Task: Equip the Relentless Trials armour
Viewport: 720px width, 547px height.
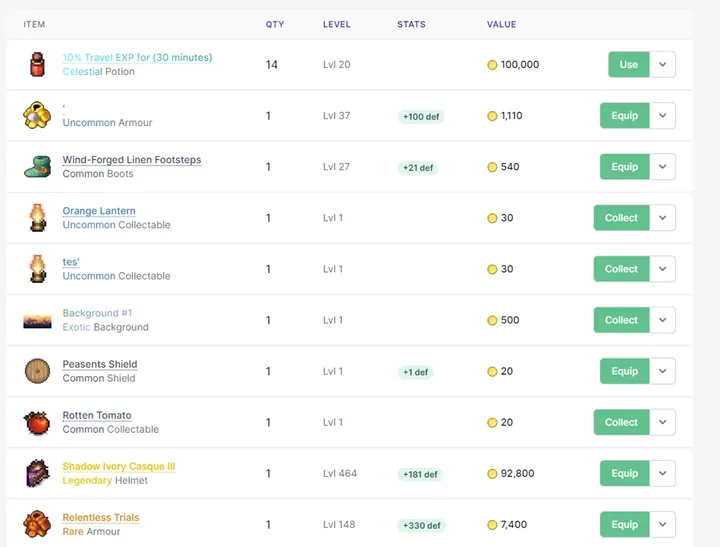Action: tap(624, 524)
